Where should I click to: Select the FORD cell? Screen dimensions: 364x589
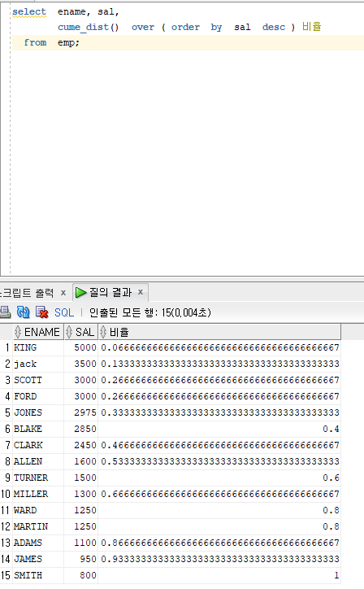[x=38, y=396]
